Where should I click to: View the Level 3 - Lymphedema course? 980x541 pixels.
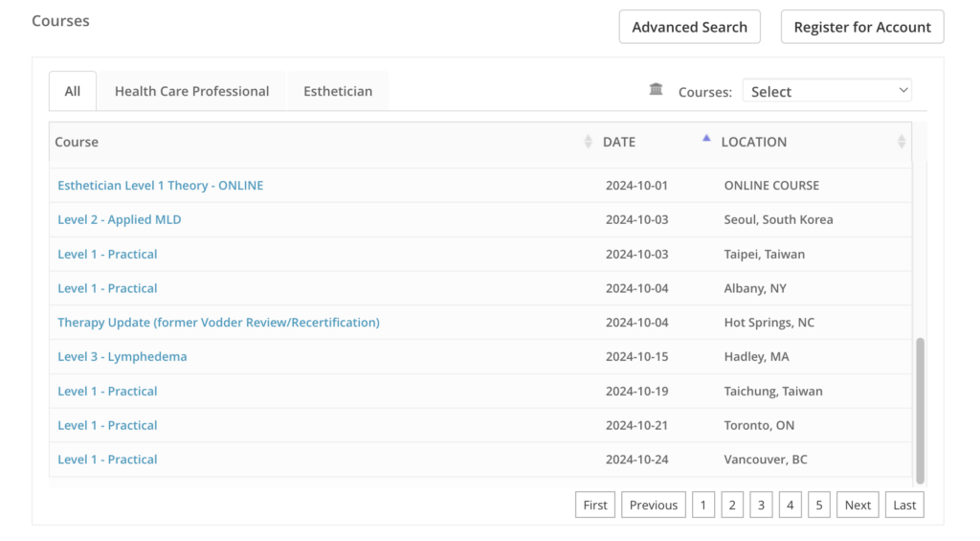[x=122, y=356]
